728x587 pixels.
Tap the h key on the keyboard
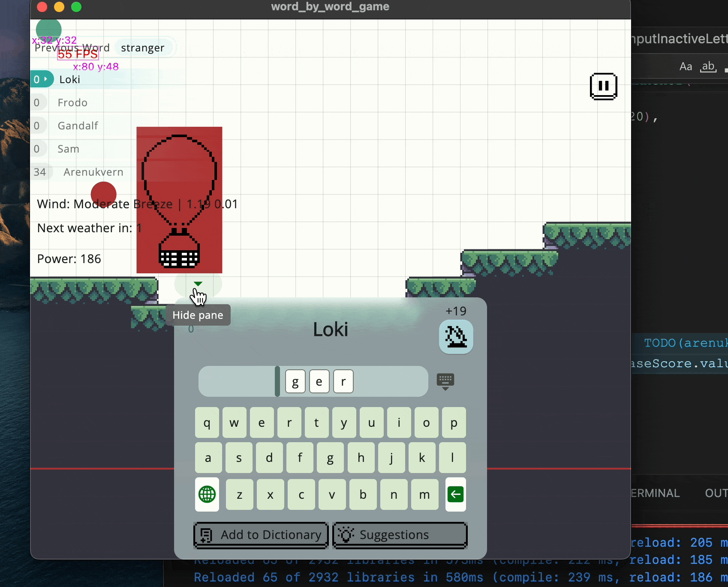pos(361,458)
